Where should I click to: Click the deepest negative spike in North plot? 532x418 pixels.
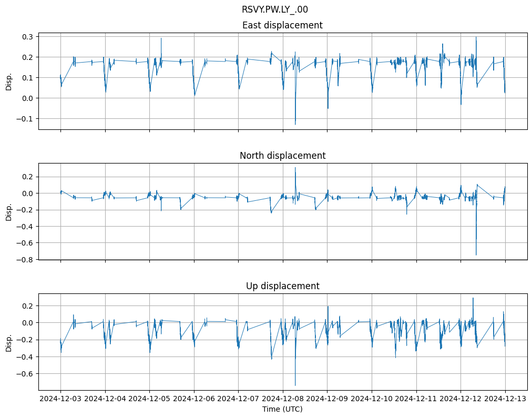pyautogui.click(x=476, y=254)
